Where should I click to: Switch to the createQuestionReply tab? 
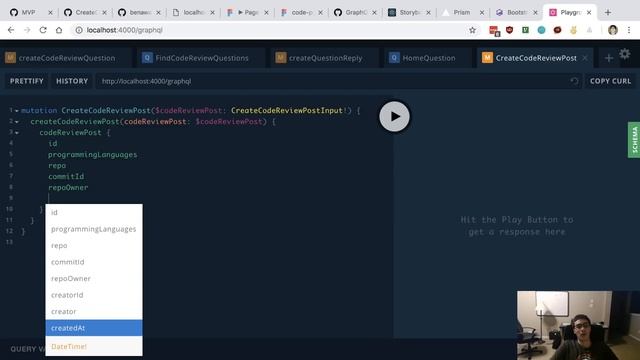coord(324,58)
